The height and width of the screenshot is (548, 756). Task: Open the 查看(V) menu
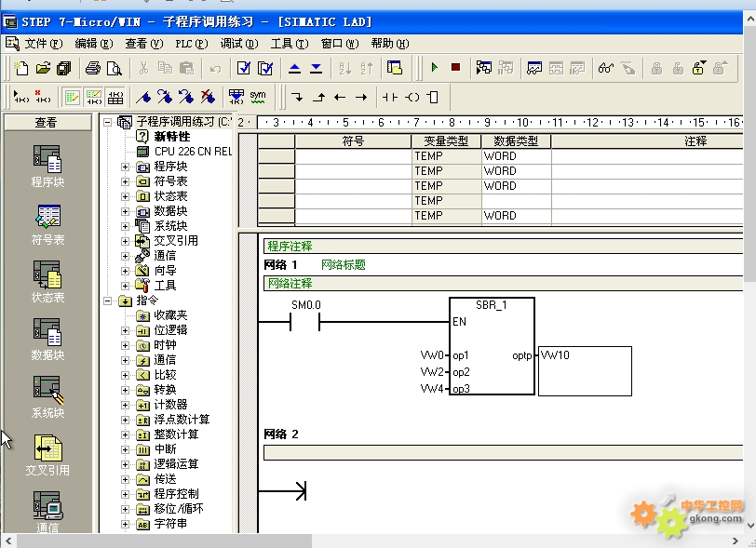click(x=143, y=44)
